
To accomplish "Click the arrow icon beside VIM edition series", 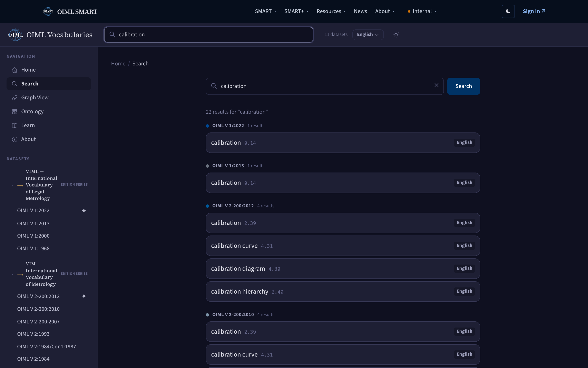I will (20, 274).
